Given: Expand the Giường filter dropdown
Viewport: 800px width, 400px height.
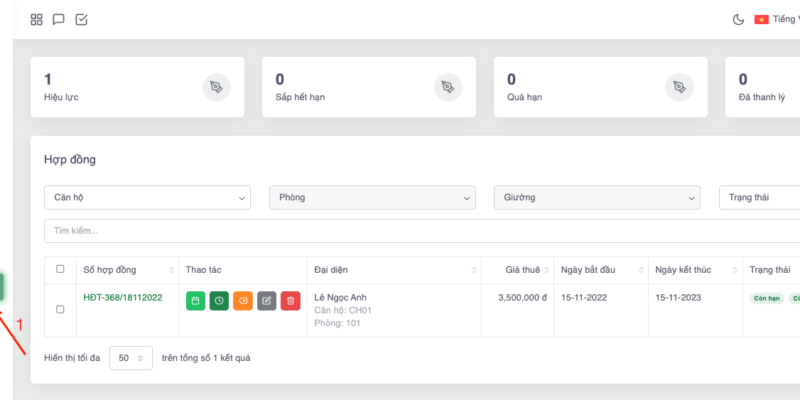Looking at the screenshot, I should 597,198.
